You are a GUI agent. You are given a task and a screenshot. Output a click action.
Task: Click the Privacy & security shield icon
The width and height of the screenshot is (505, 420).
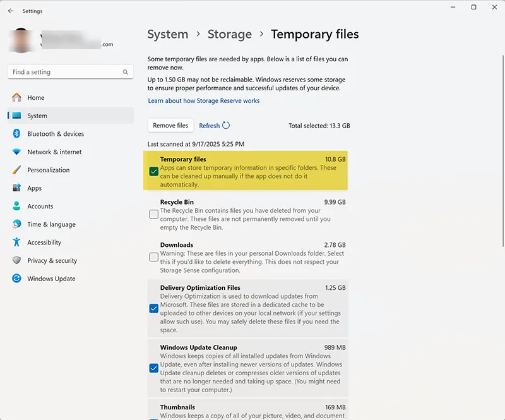(x=16, y=260)
